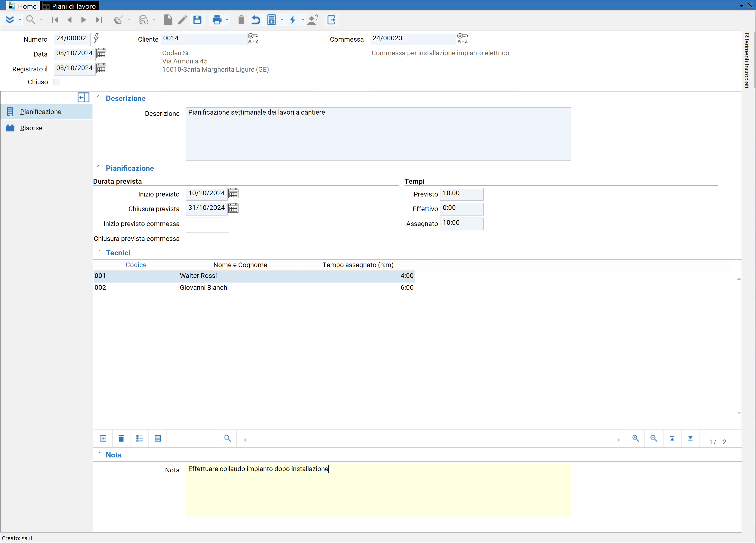Go to the previous record
This screenshot has width=756, height=543.
(x=69, y=20)
